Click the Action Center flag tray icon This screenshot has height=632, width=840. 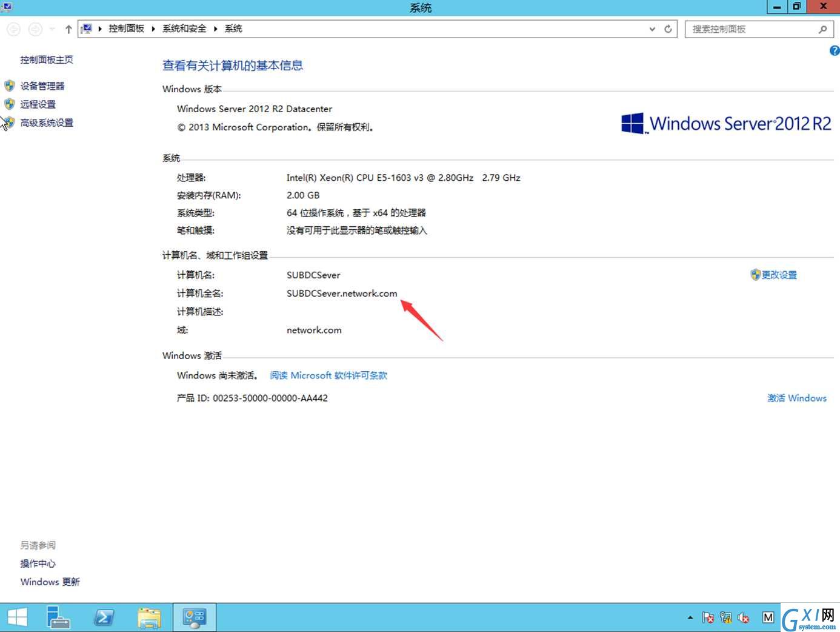pos(708,617)
